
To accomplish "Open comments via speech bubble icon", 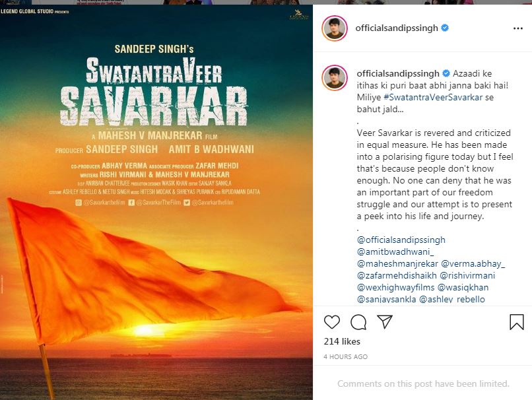I will [x=358, y=322].
